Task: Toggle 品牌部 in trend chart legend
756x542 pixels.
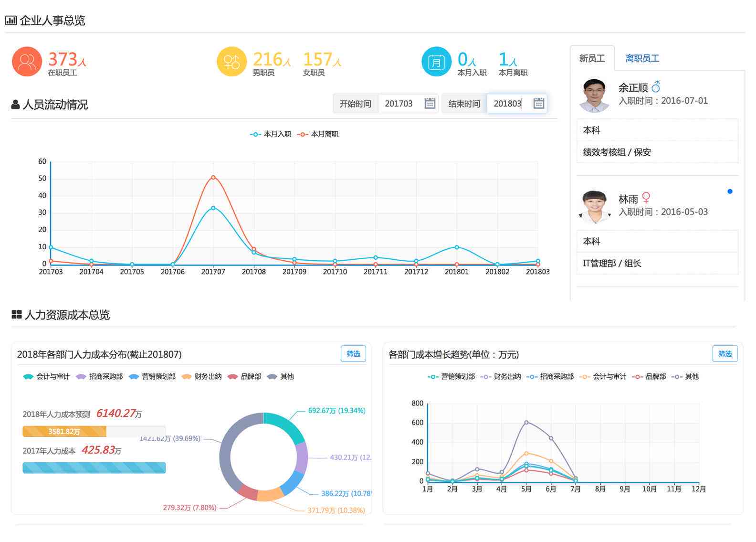Action: click(x=649, y=377)
